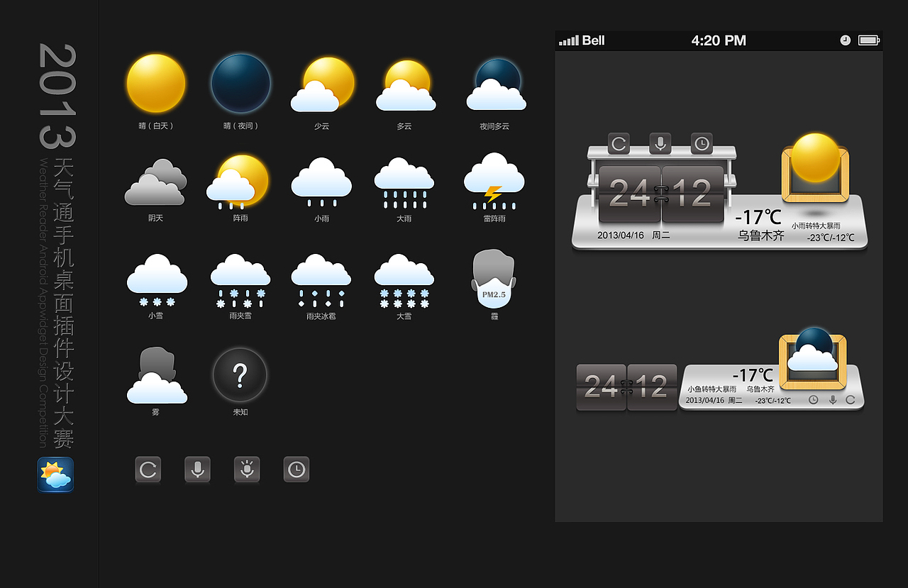Click the 未知 unknown question mark icon
The height and width of the screenshot is (588, 908).
240,375
